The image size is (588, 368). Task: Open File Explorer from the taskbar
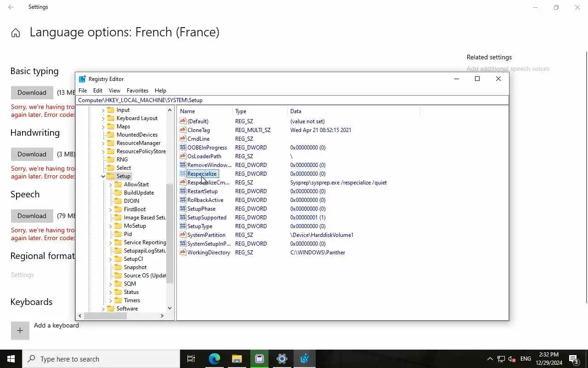(x=237, y=359)
